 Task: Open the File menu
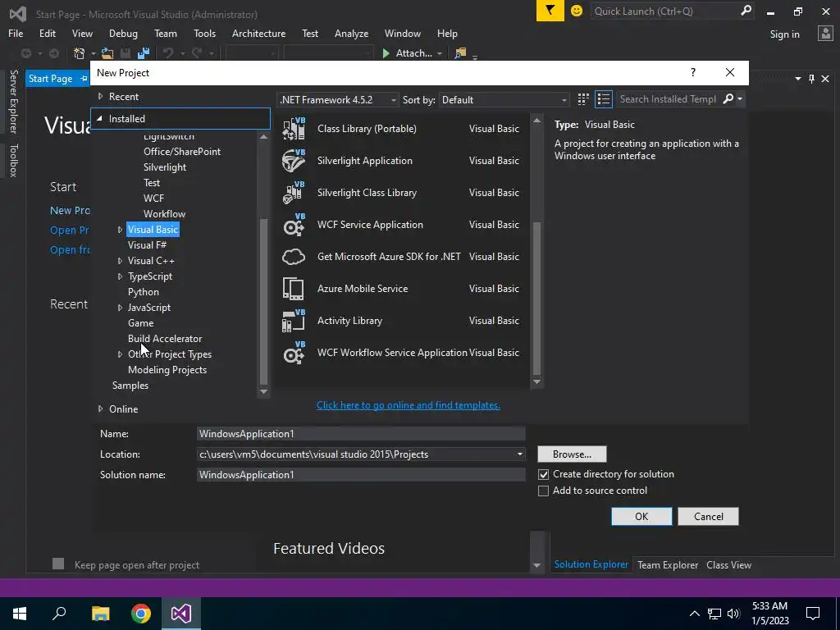16,33
